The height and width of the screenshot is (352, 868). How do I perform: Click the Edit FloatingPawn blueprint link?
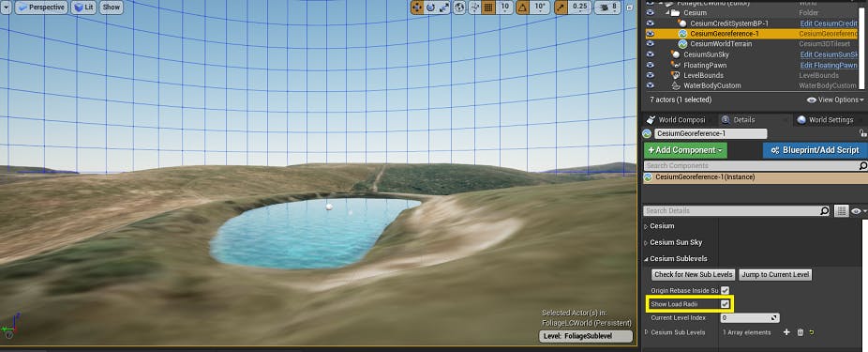pyautogui.click(x=828, y=65)
